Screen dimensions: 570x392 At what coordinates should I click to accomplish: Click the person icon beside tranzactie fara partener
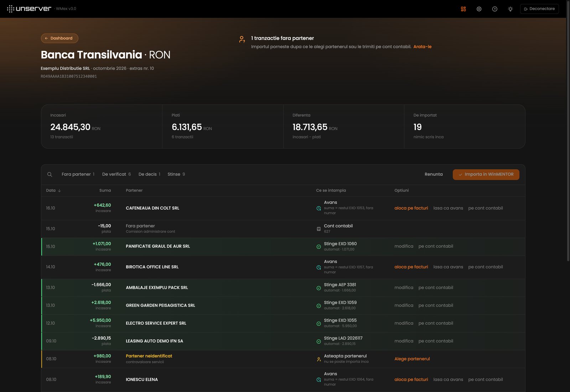click(242, 39)
